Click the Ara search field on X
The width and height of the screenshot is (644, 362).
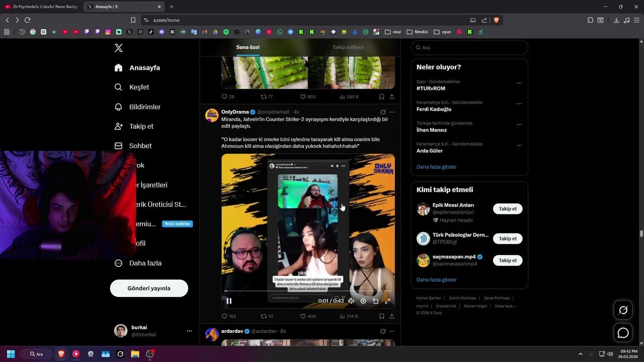coord(469,47)
